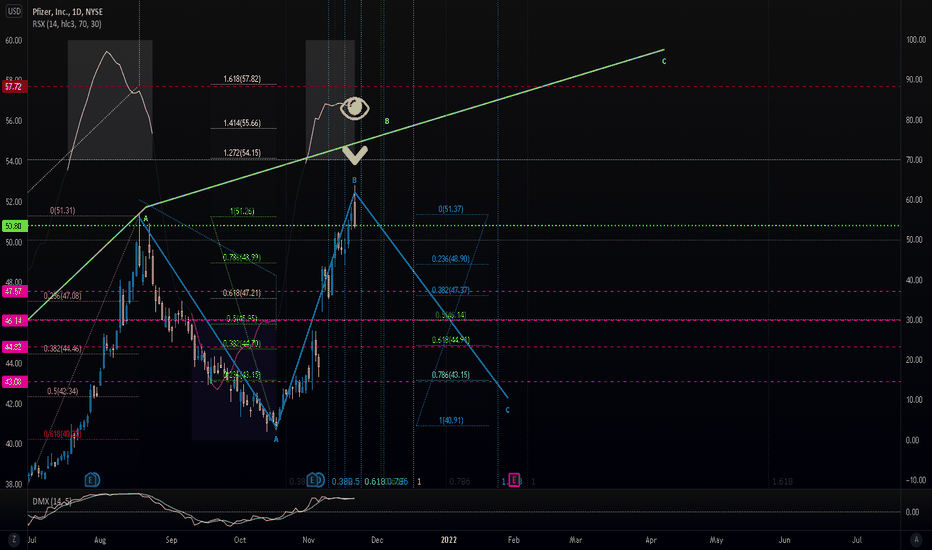This screenshot has width=932, height=550.
Task: Select the 0.382(44.46) Fibonacci level
Action: pyautogui.click(x=62, y=348)
